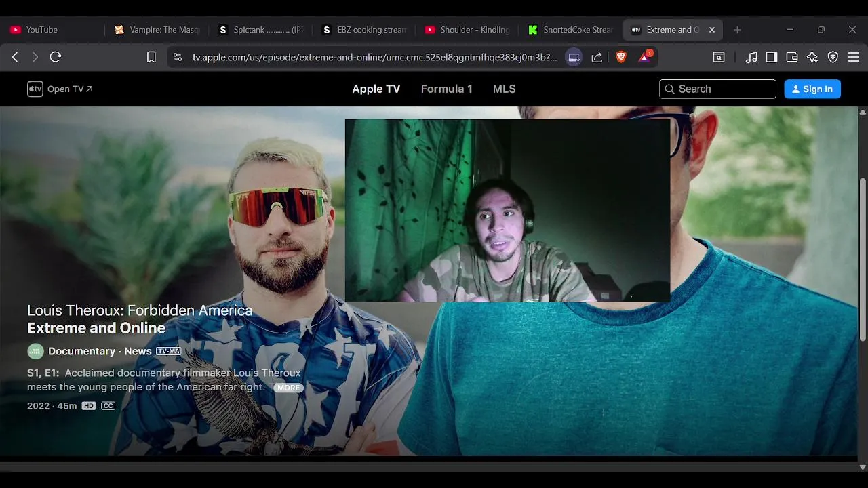This screenshot has height=488, width=868.
Task: Click the TV-MA rating badge
Action: 168,351
